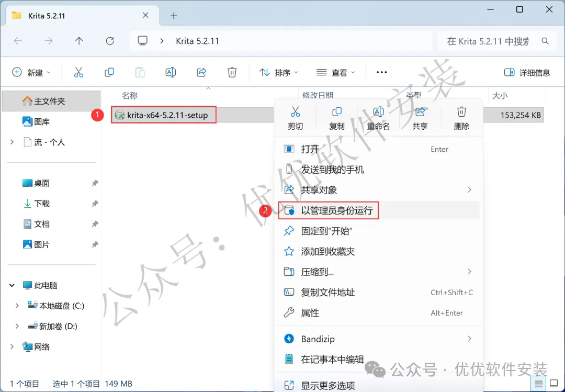Choose 添加到收藏夹 from context menu
The width and height of the screenshot is (565, 392).
coord(378,251)
